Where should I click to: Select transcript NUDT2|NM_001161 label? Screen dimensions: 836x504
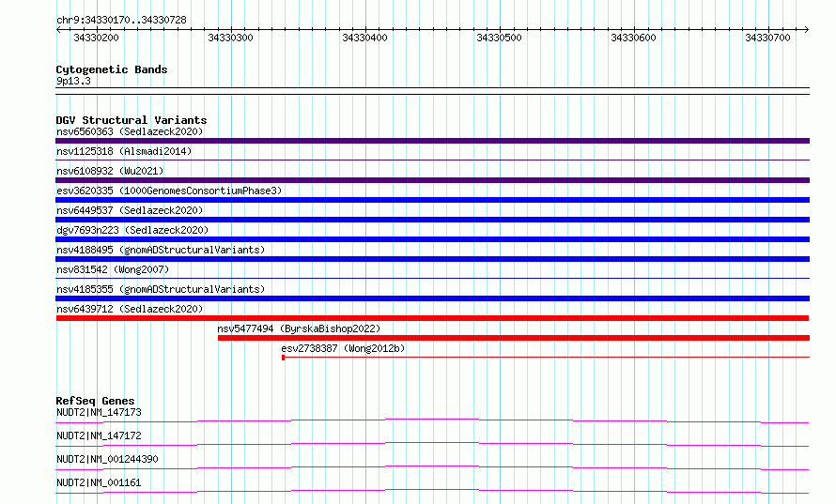(x=99, y=482)
